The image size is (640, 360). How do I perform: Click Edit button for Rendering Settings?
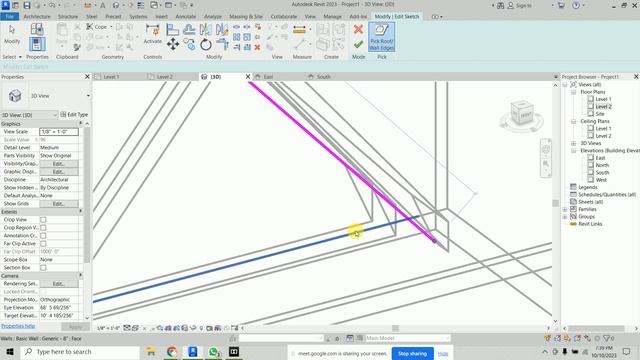59,284
